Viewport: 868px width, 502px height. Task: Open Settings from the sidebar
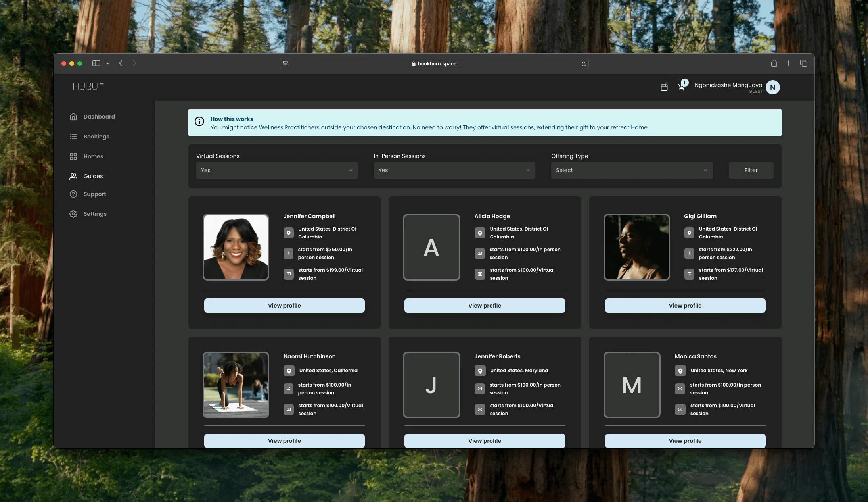pos(95,214)
